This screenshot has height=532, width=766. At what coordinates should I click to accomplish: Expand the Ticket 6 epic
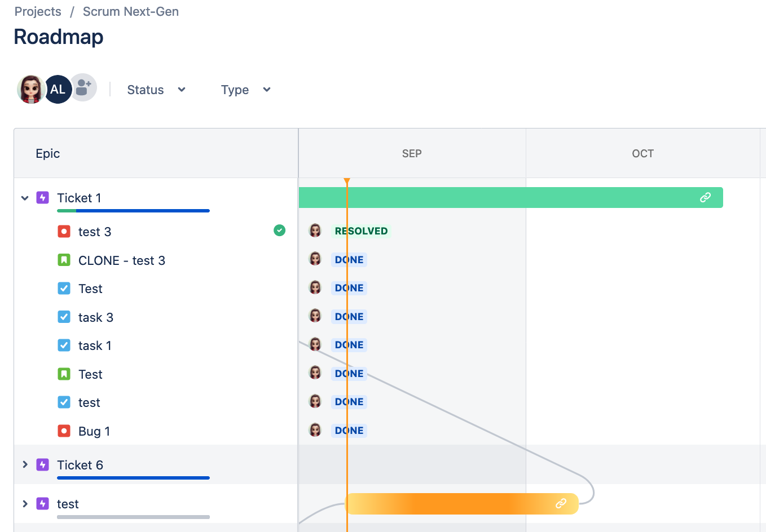pyautogui.click(x=25, y=464)
